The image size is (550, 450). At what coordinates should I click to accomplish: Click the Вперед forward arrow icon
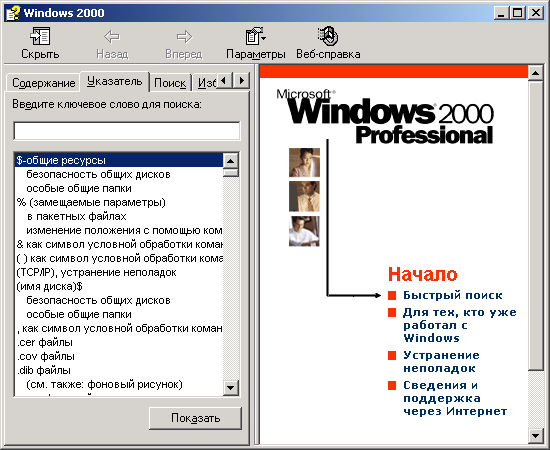coord(184,36)
